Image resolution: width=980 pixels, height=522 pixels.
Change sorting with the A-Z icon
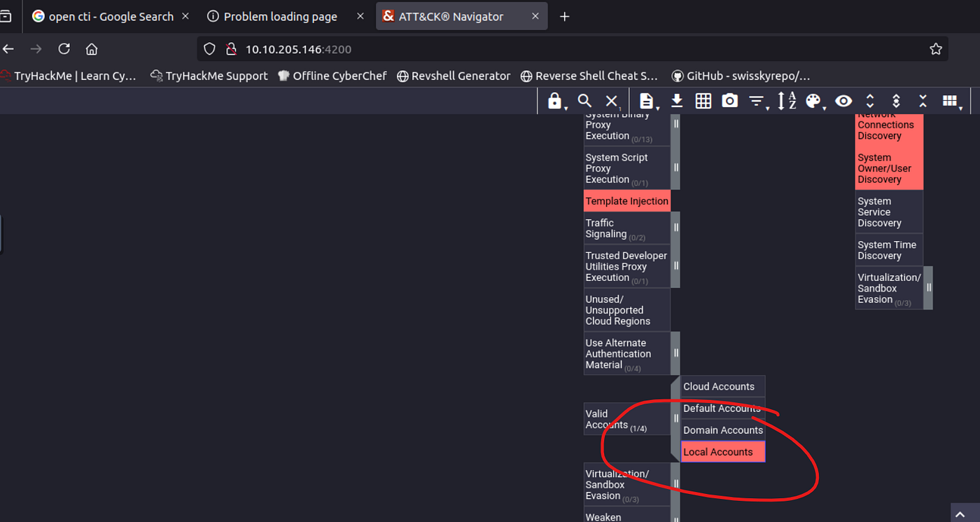[x=787, y=102]
